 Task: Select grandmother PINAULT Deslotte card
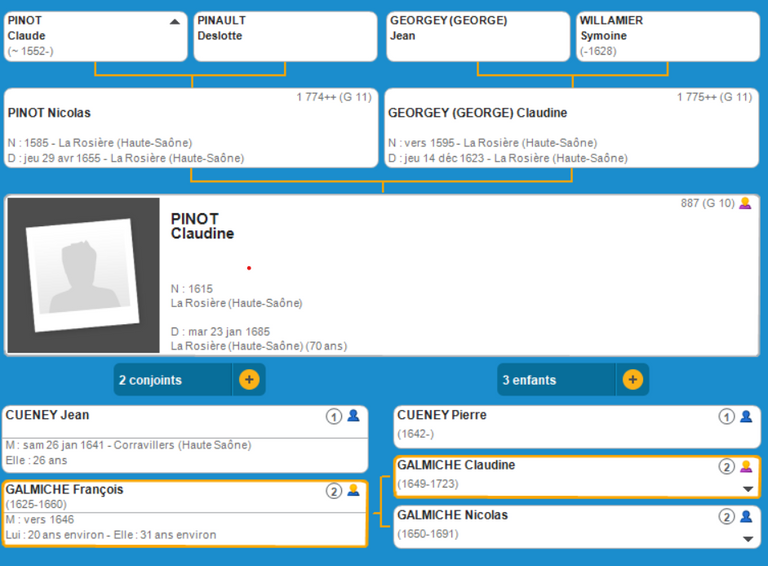(284, 36)
